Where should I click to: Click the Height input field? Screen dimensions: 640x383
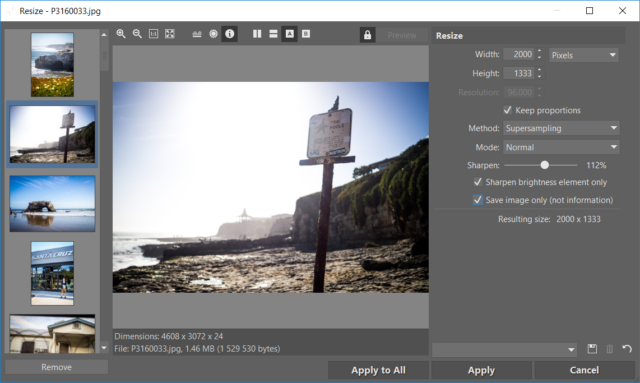tap(519, 73)
